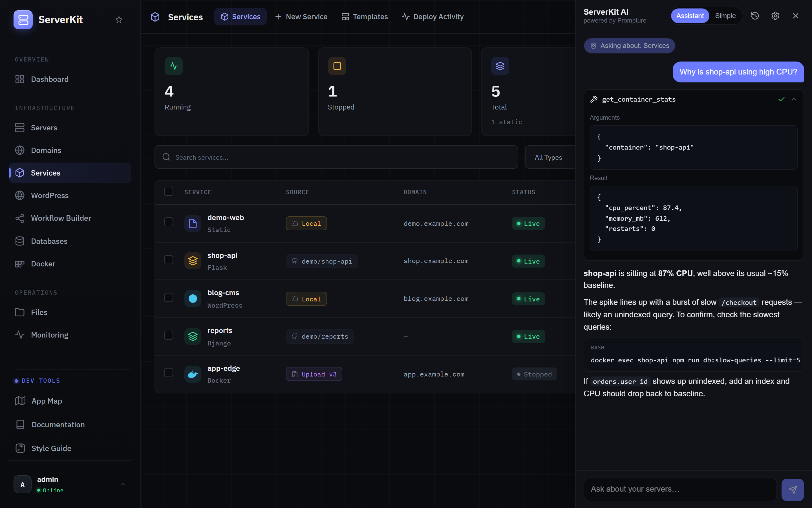
Task: Open Domains sidebar item
Action: (x=70, y=150)
